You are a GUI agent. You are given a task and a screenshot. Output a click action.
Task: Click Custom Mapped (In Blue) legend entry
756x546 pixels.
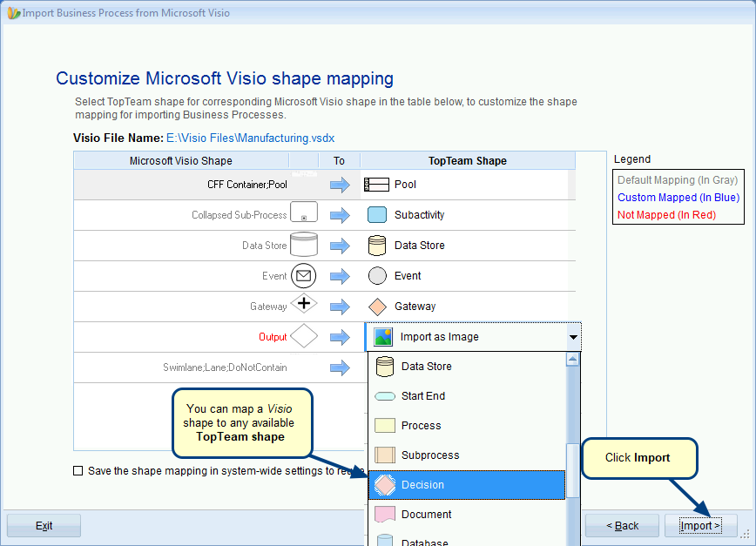pos(678,198)
